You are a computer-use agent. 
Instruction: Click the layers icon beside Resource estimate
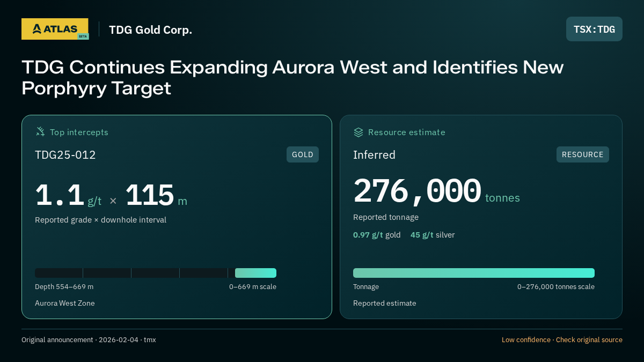tap(358, 132)
